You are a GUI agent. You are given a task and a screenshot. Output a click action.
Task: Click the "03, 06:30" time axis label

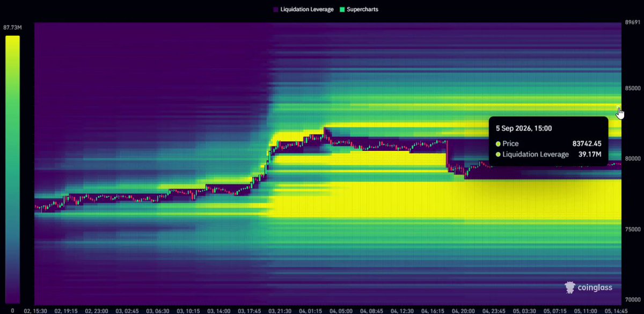(x=159, y=310)
